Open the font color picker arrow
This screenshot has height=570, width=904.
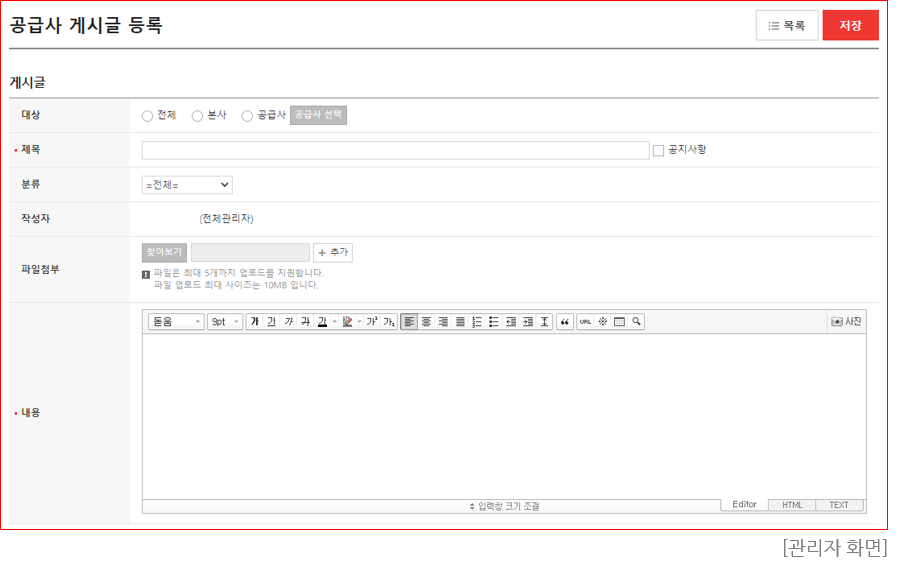[x=334, y=322]
